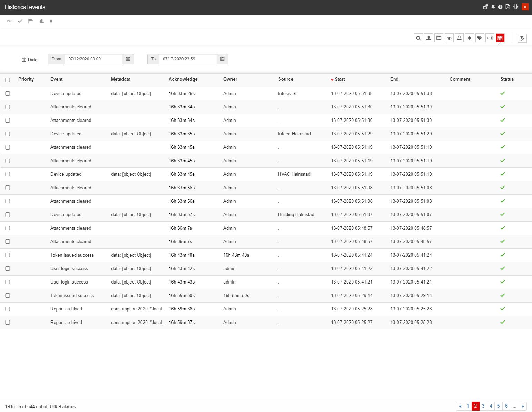
Task: Open the From date calendar picker
Action: click(128, 59)
